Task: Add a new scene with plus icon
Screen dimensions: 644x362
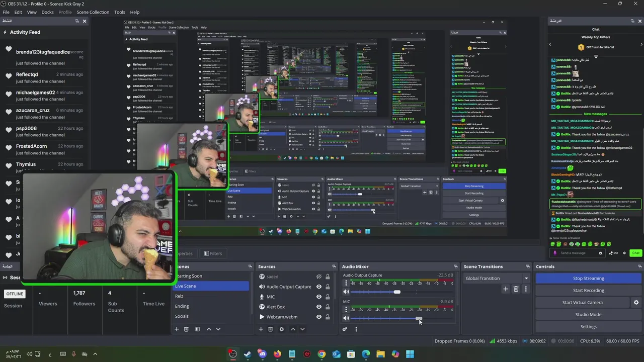Action: tap(177, 329)
